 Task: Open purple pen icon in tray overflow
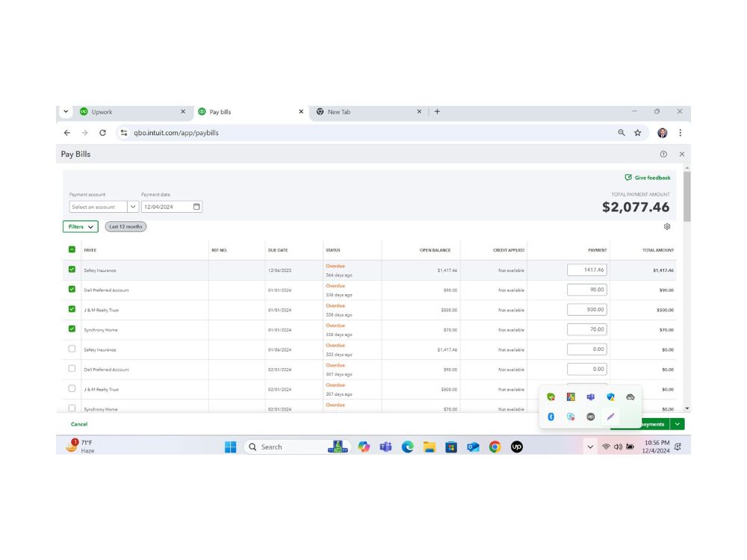(610, 417)
